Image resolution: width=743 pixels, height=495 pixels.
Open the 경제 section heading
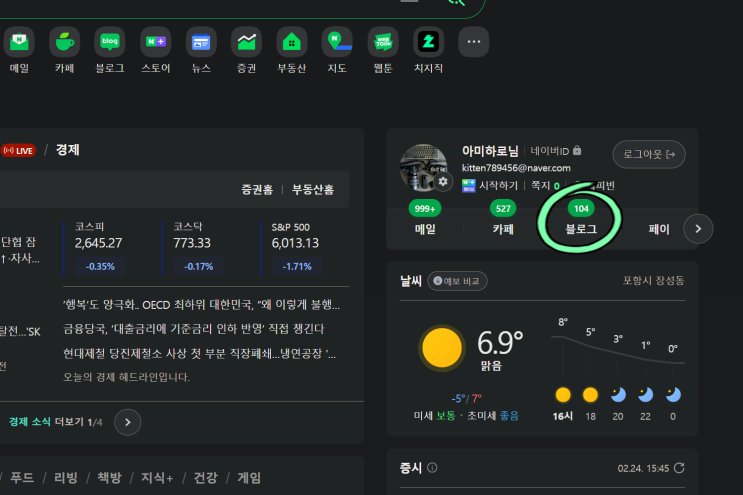68,150
